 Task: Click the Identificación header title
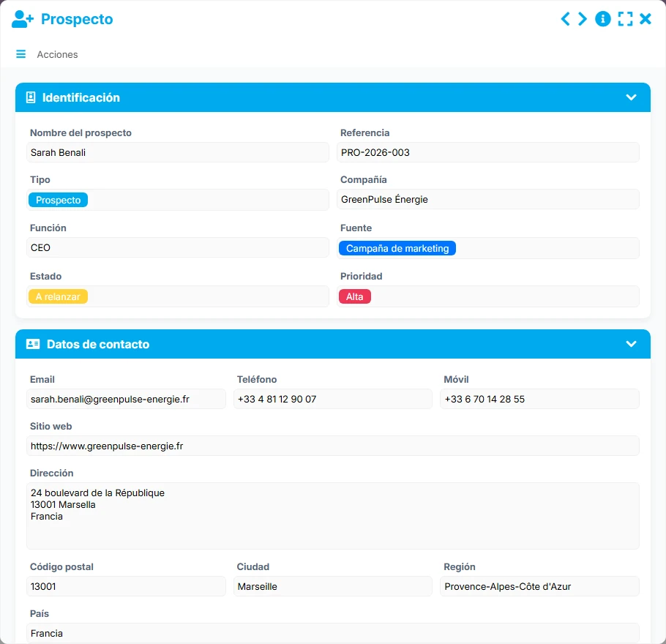81,98
